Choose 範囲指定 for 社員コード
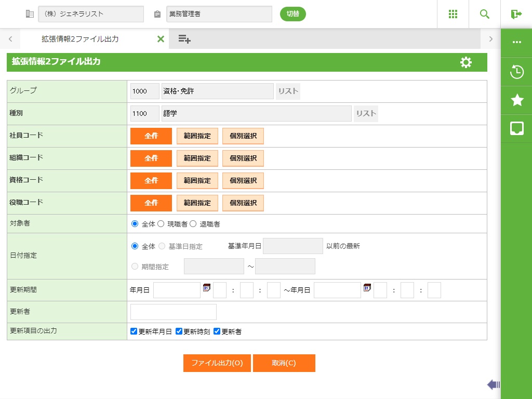Screen dimensions: 532x399 (197, 136)
